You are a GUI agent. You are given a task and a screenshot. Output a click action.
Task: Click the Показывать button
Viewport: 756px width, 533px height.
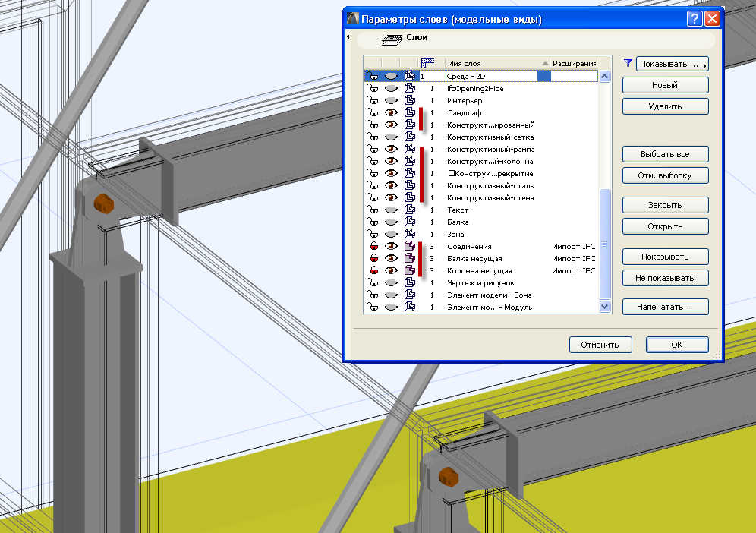tap(666, 257)
